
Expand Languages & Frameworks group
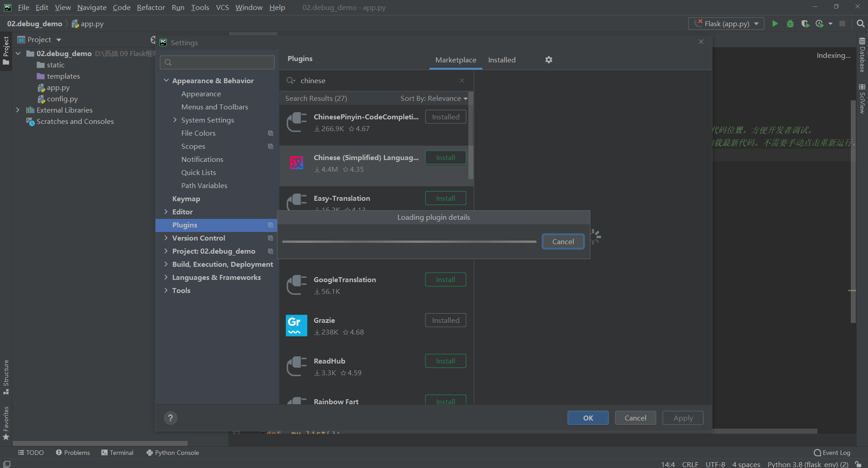tap(166, 277)
